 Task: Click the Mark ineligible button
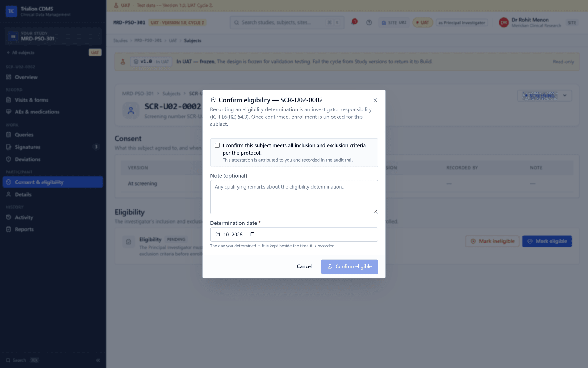(492, 241)
